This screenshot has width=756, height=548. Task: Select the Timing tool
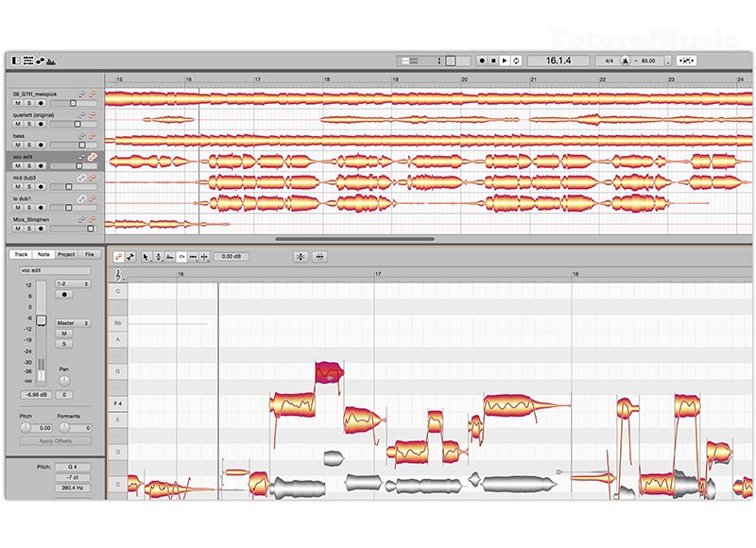193,257
